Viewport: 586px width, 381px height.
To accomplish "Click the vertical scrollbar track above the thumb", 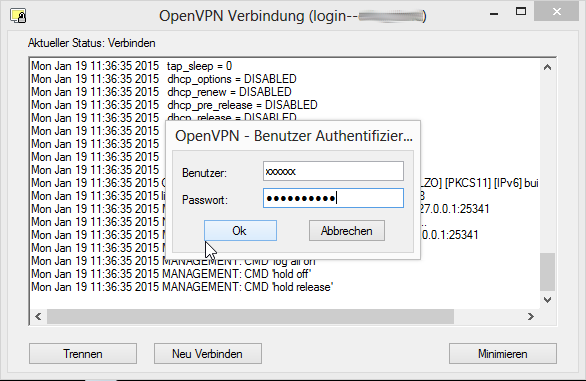I will click(548, 163).
